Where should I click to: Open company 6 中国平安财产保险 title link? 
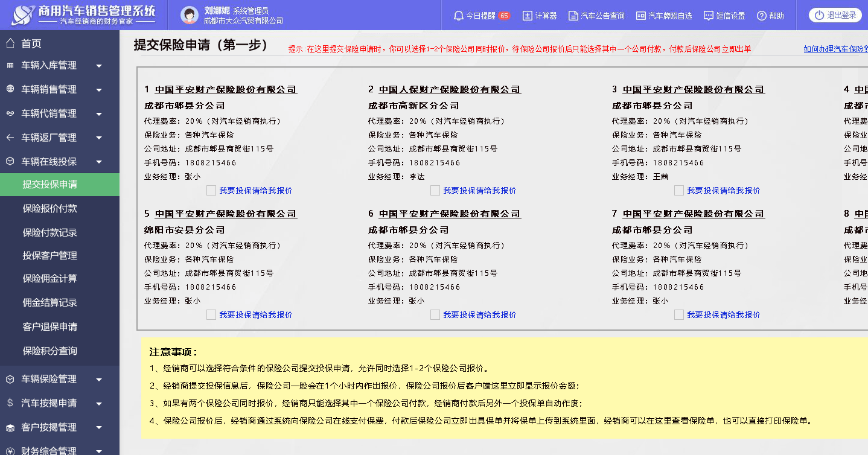[450, 214]
